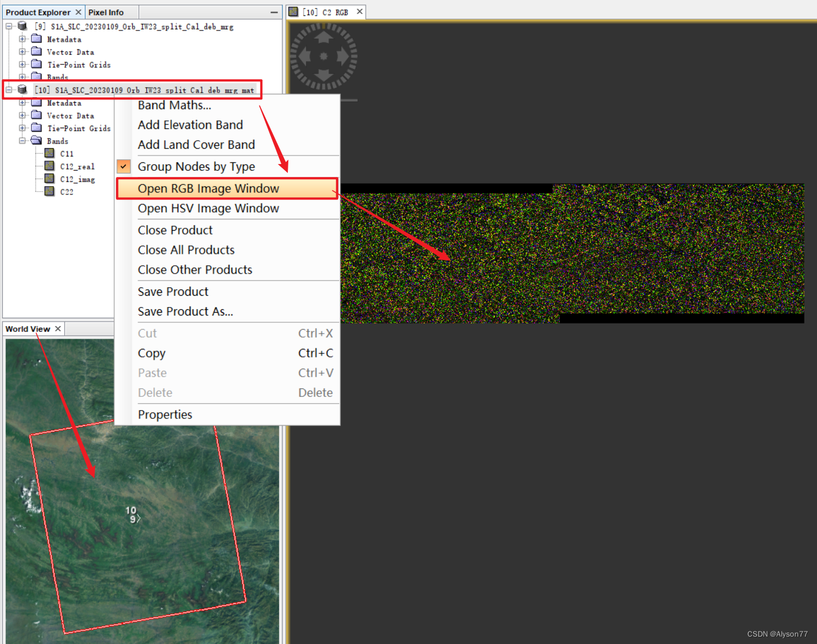This screenshot has width=817, height=644.
Task: Expand Vector Data node under product [9]
Action: point(22,51)
